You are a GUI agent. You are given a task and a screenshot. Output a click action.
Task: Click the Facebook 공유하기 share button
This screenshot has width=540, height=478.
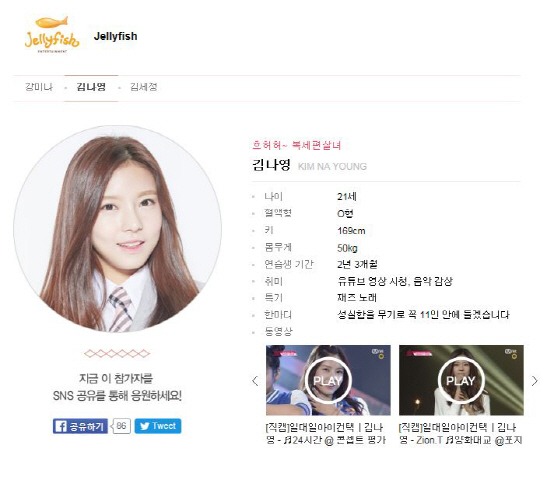pyautogui.click(x=80, y=426)
